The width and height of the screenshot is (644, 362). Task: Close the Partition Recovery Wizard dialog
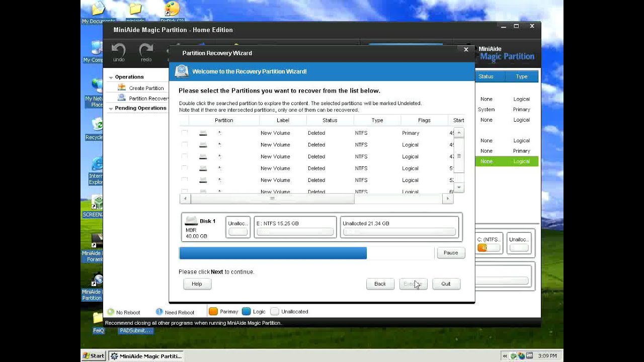(466, 49)
